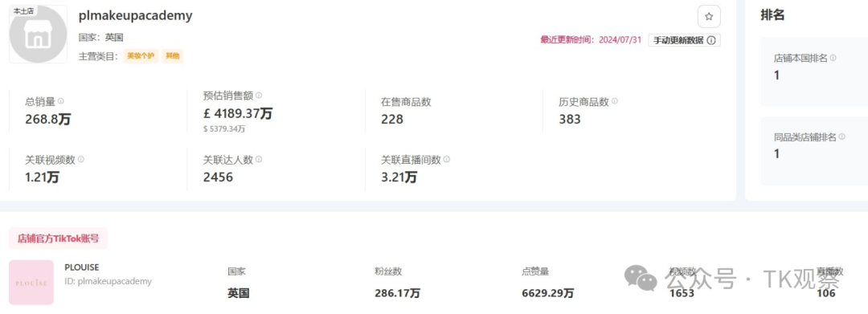The image size is (868, 314).
Task: Click the 店铺官方TikTok账号 label
Action: point(58,239)
